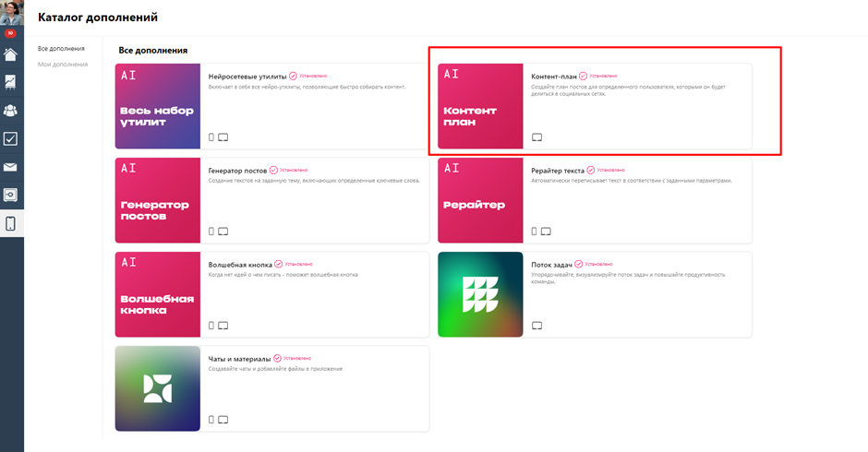The height and width of the screenshot is (452, 868).
Task: Click the Рерайтер pink thumbnail
Action: click(480, 200)
